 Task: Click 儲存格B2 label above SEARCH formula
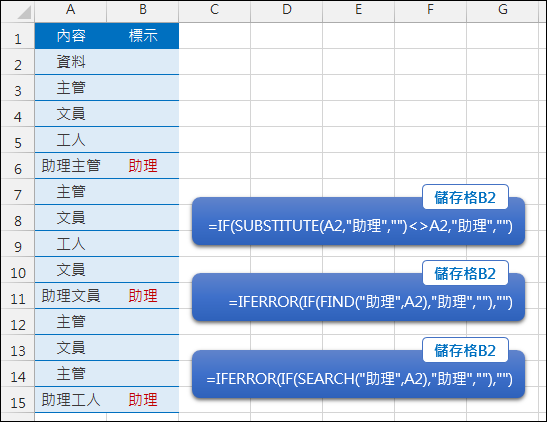[x=465, y=350]
